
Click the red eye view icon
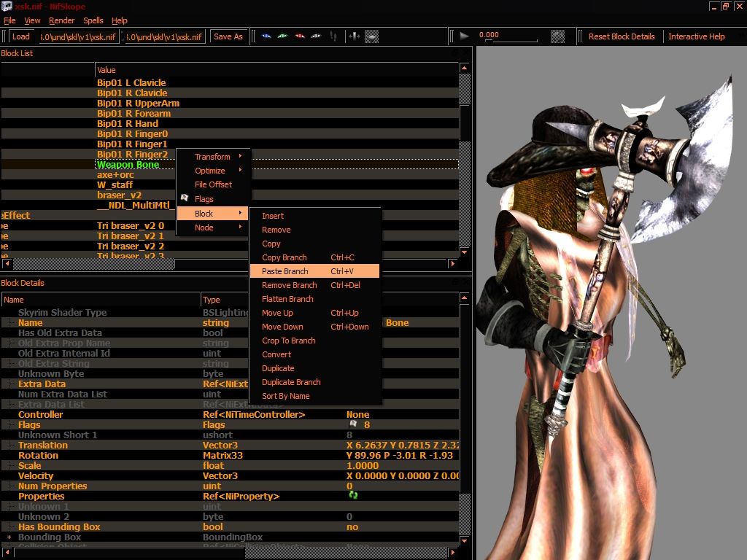pyautogui.click(x=299, y=36)
